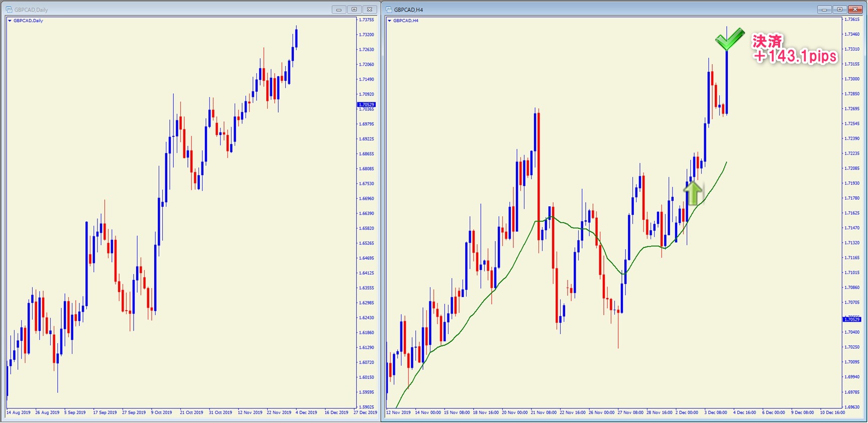Click date label 31 Oct 2019 on Daily chart
The width and height of the screenshot is (868, 423).
pos(221,412)
